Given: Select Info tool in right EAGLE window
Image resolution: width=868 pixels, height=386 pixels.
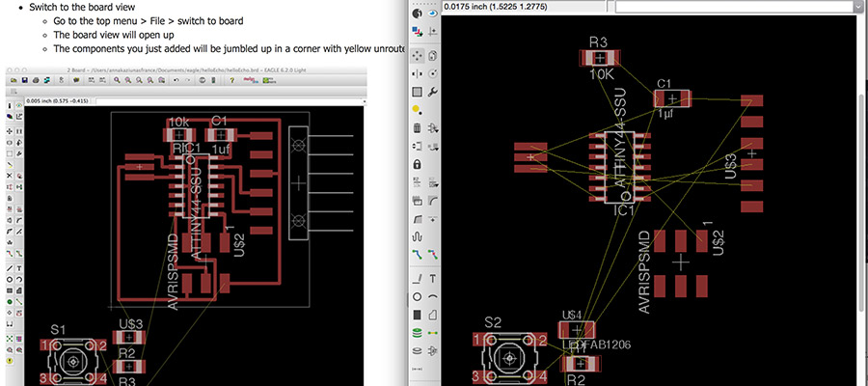Looking at the screenshot, I should point(418,14).
